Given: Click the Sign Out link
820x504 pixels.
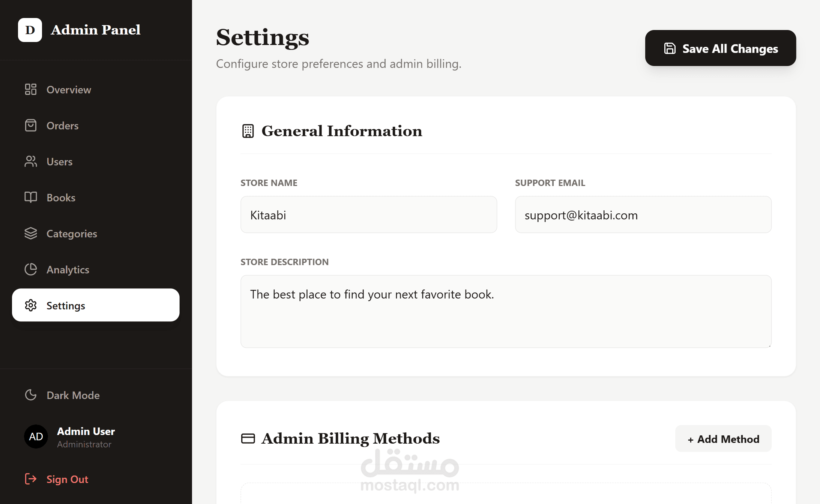Looking at the screenshot, I should click(x=68, y=479).
